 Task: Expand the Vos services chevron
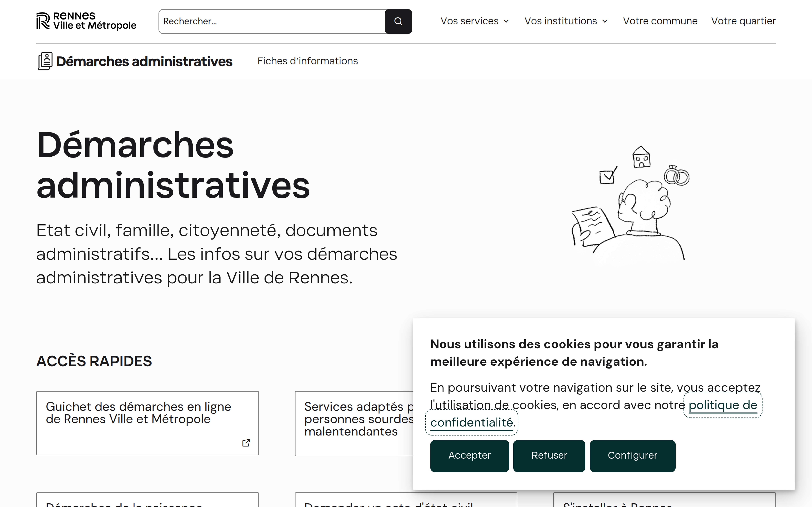point(506,21)
